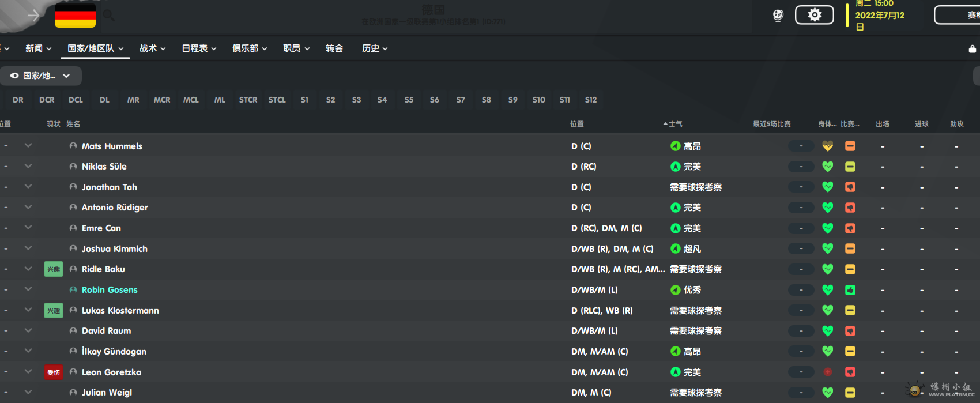Screen dimensions: 980x403
Task: Sort by the 士气 morale column header
Action: [674, 124]
